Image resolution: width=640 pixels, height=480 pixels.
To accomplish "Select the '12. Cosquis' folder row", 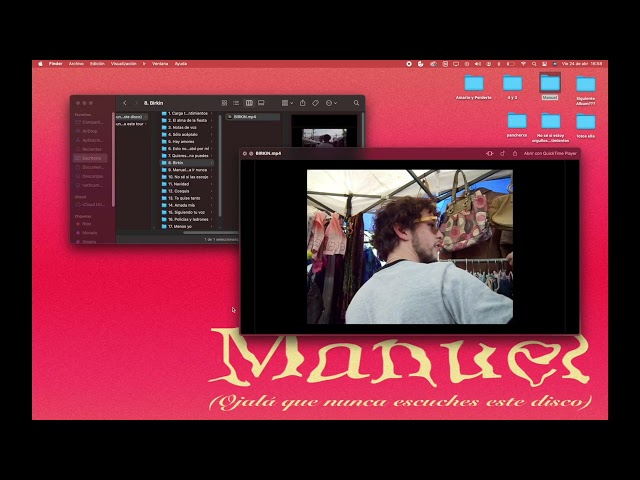I will click(x=187, y=191).
